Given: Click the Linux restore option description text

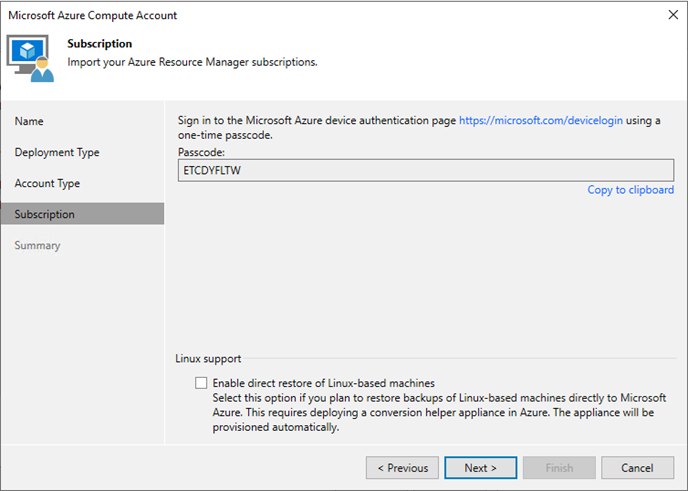Looking at the screenshot, I should coord(439,412).
